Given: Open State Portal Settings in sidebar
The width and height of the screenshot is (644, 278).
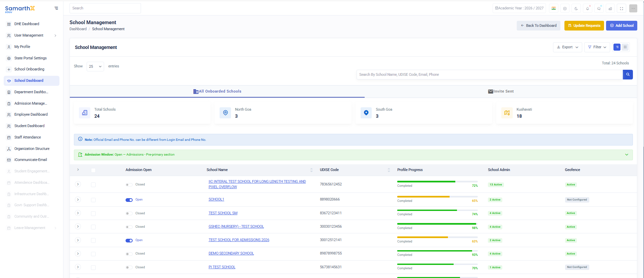Looking at the screenshot, I should [31, 58].
